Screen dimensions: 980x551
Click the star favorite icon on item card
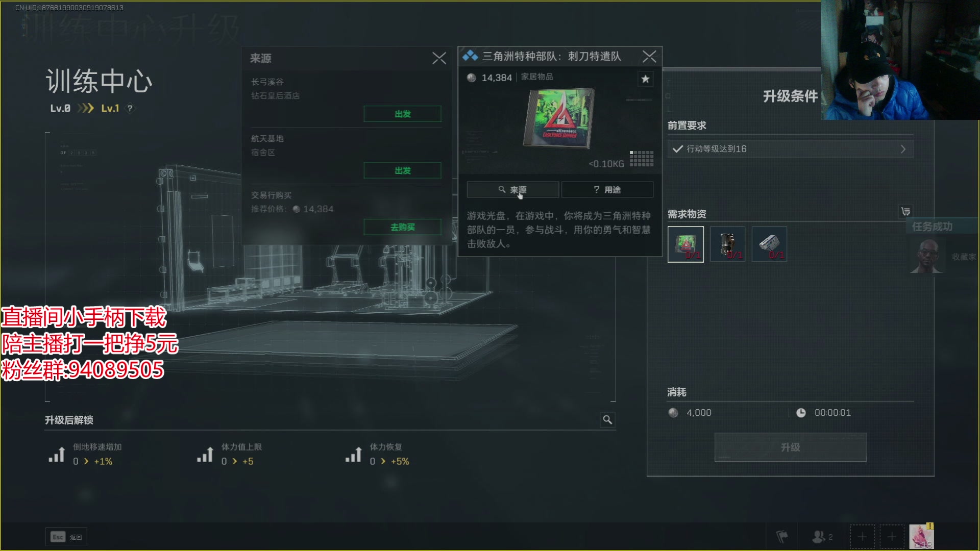pyautogui.click(x=645, y=79)
